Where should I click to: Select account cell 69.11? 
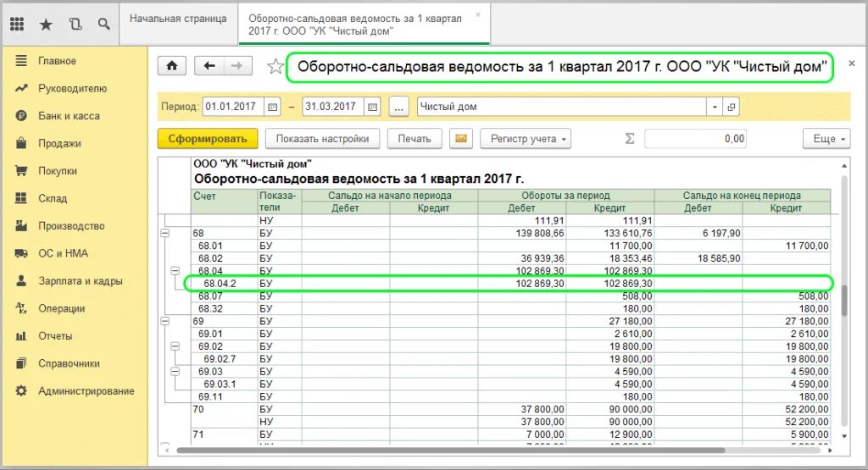(x=224, y=396)
